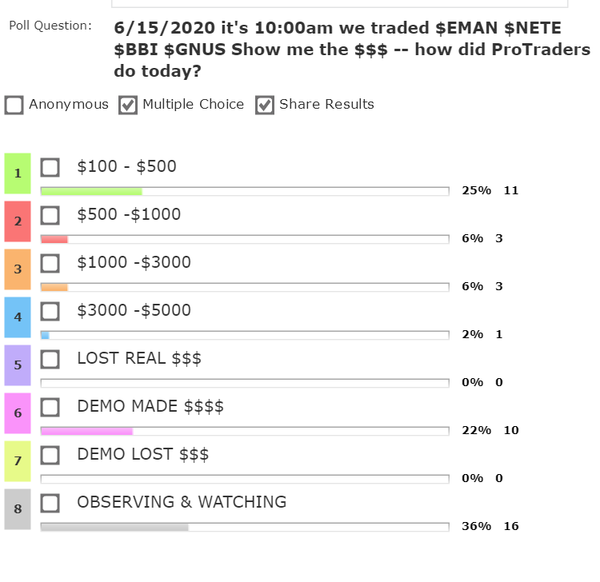Select the DEMO LOST $$$ checkbox

click(51, 455)
